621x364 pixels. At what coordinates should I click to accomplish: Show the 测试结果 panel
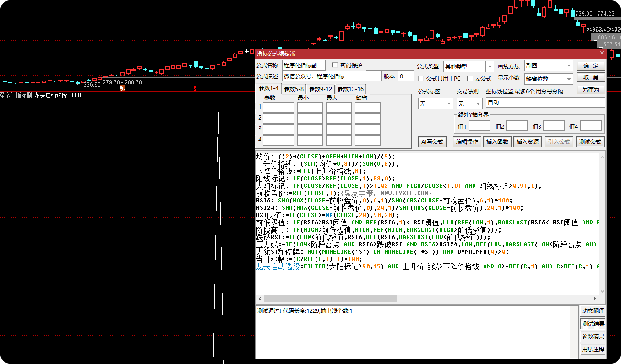click(x=593, y=324)
